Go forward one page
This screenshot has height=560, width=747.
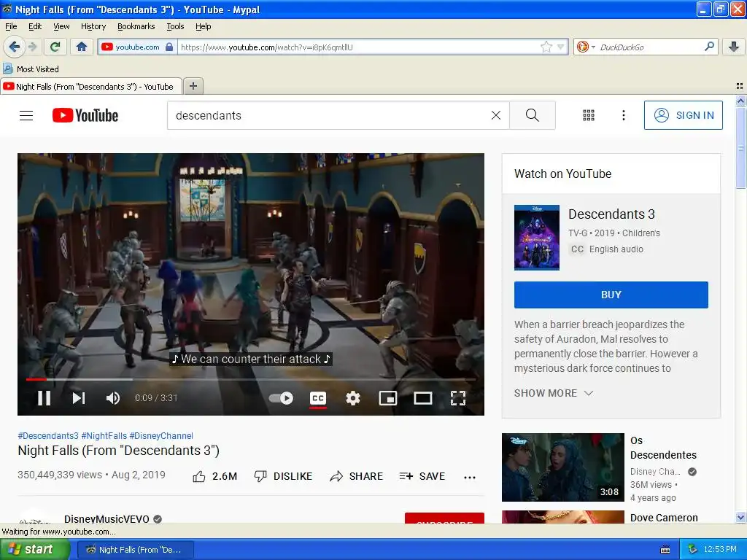point(32,47)
